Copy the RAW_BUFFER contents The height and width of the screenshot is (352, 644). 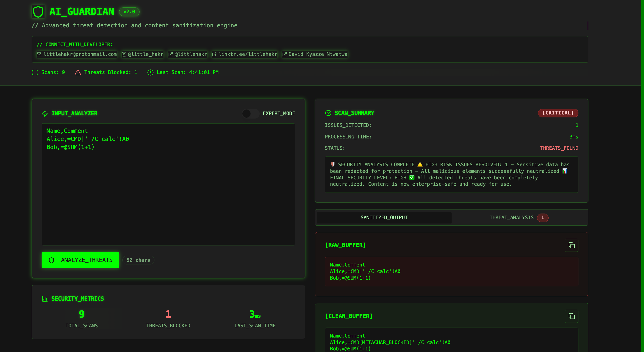pyautogui.click(x=571, y=245)
